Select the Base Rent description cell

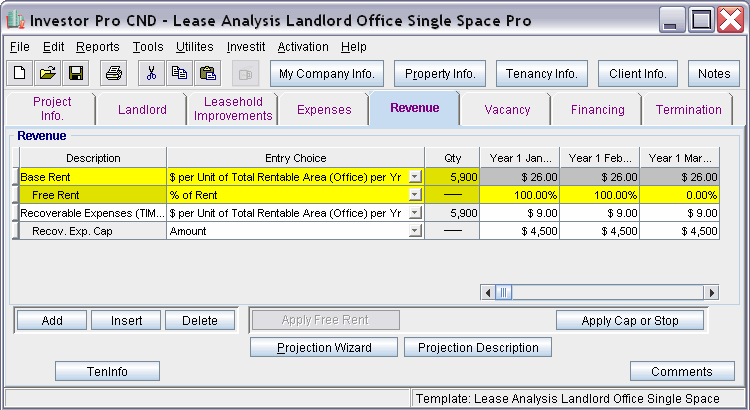point(93,177)
